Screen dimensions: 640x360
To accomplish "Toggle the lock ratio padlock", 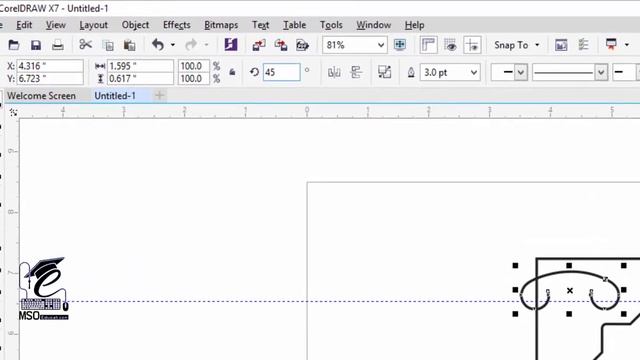I will 232,72.
